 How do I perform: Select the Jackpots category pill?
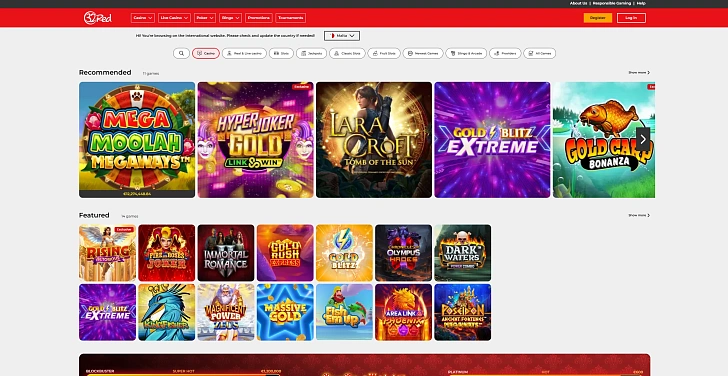312,53
